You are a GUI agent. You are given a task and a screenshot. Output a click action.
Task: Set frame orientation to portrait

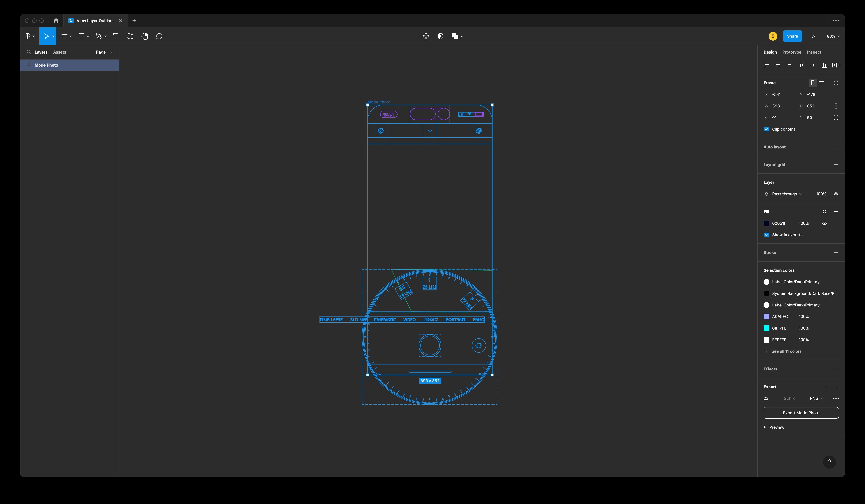coord(812,83)
